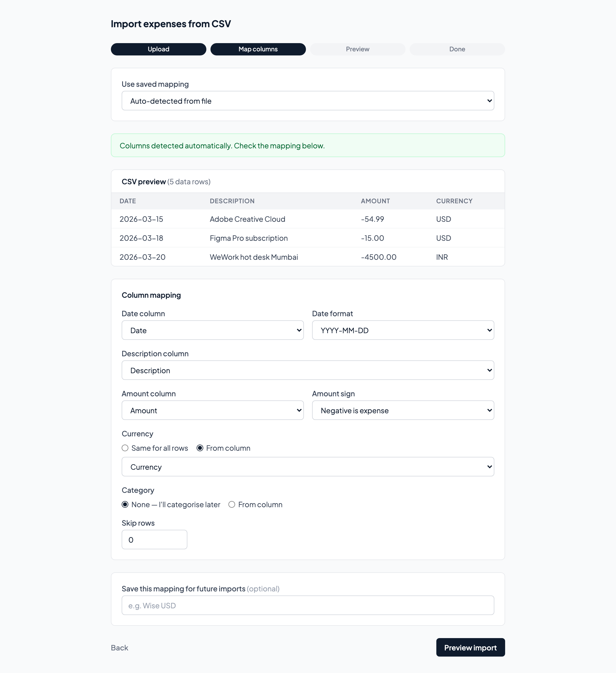616x673 pixels.
Task: Open the 'Use saved mapping' dropdown
Action: (x=307, y=100)
